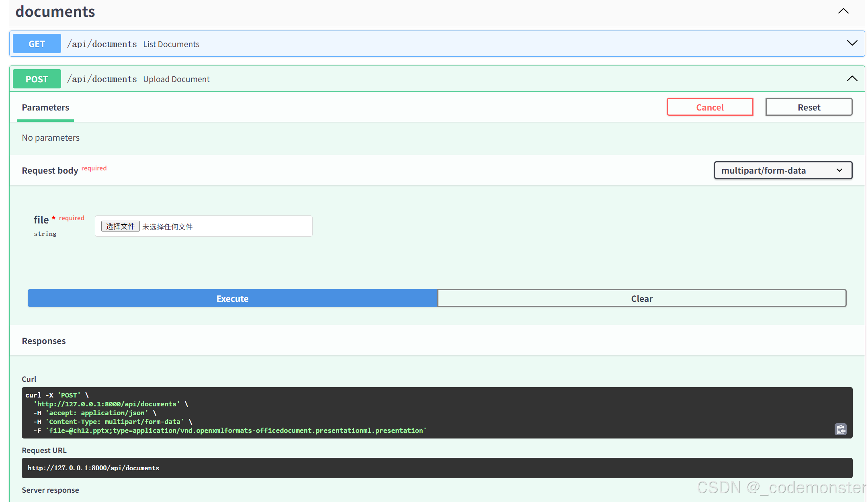The height and width of the screenshot is (502, 868).
Task: Click the GET method badge
Action: click(37, 44)
